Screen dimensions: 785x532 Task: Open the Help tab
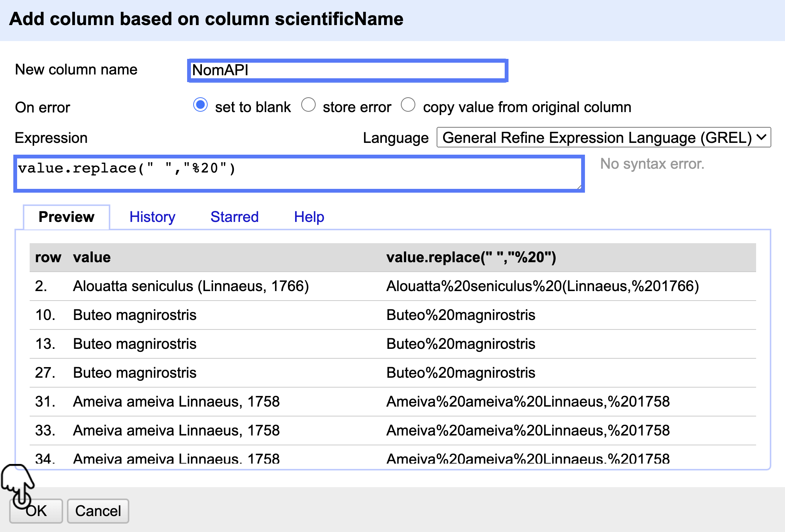click(309, 217)
